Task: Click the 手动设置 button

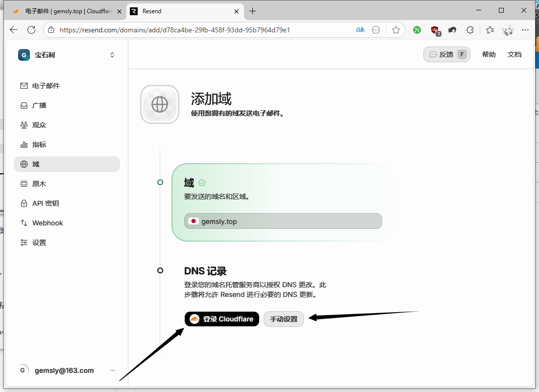Action: [284, 319]
